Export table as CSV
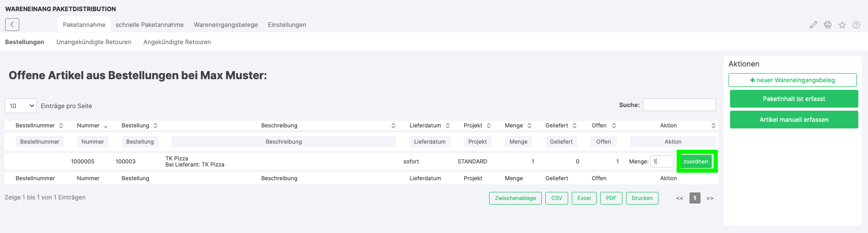This screenshot has height=233, width=868. (557, 198)
